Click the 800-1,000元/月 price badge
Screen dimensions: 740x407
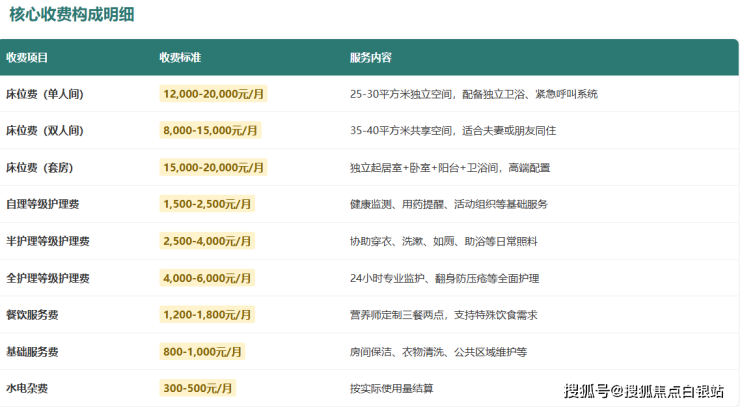203,352
